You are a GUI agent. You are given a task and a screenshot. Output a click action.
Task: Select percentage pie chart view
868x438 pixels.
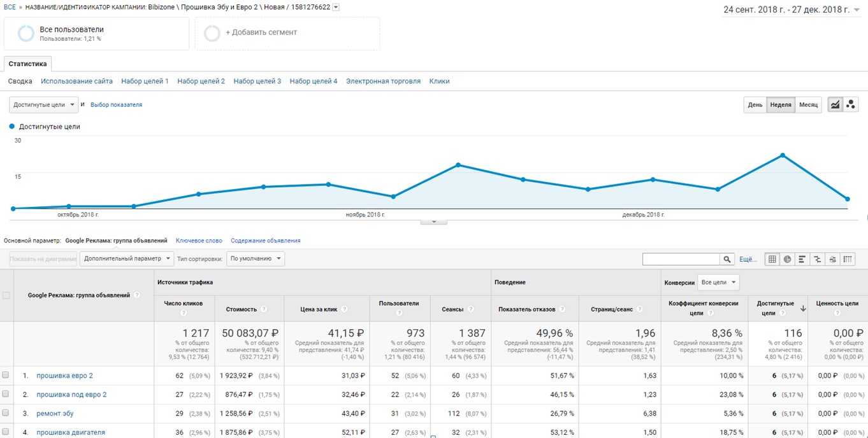click(788, 259)
